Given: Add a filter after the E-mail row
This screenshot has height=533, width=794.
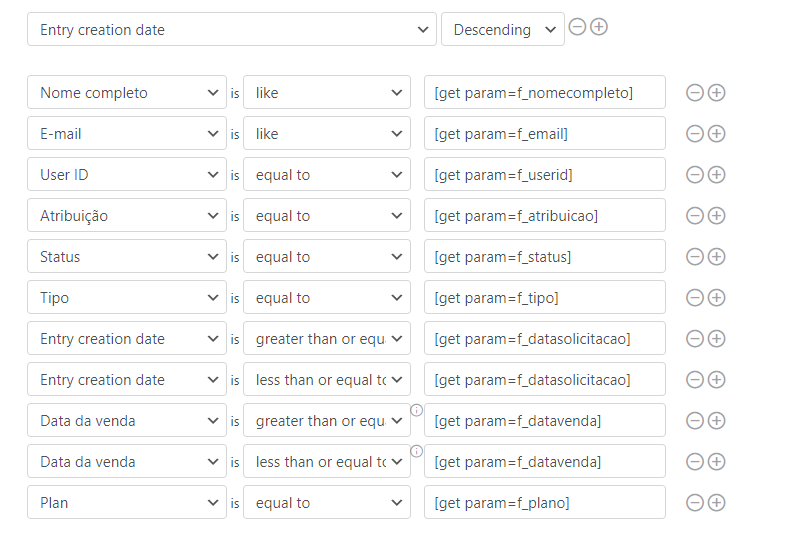Looking at the screenshot, I should (x=716, y=134).
